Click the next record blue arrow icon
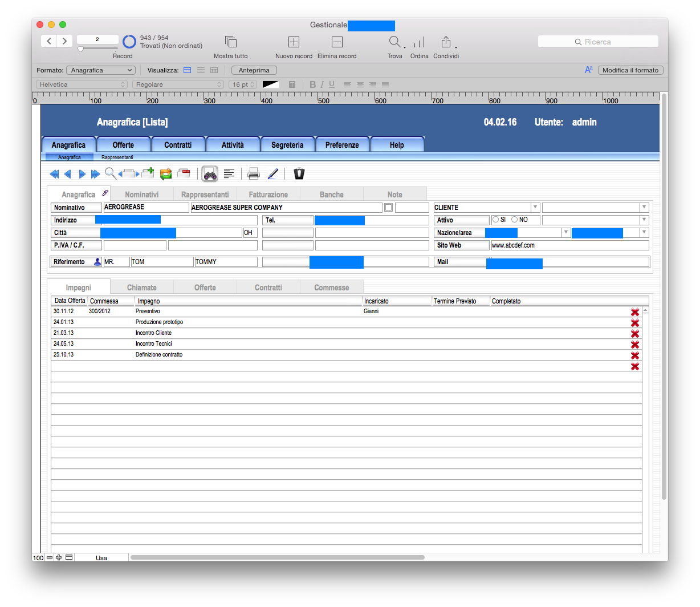Viewport: 700px width, 607px height. click(x=82, y=174)
